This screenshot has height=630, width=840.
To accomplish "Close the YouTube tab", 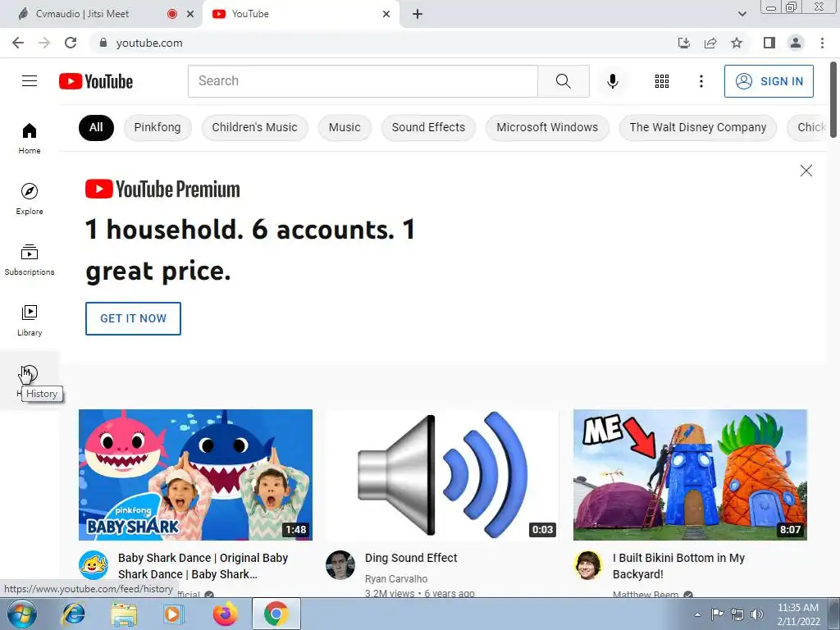I will [386, 14].
